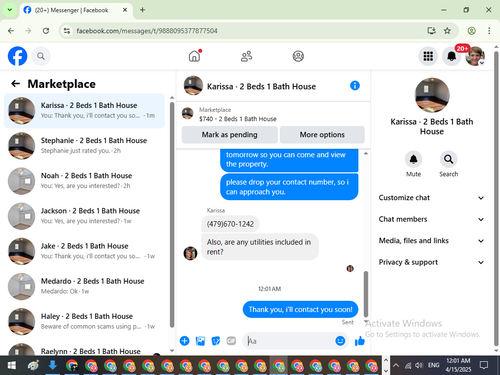Open the emoji picker in message box
This screenshot has height=375, width=500.
point(340,341)
